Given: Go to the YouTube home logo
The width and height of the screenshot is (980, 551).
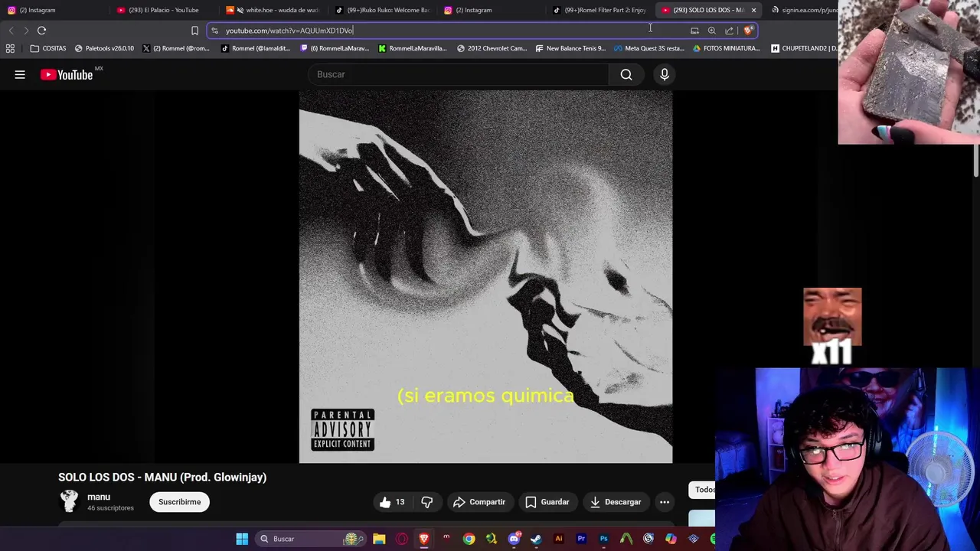Looking at the screenshot, I should pyautogui.click(x=67, y=74).
